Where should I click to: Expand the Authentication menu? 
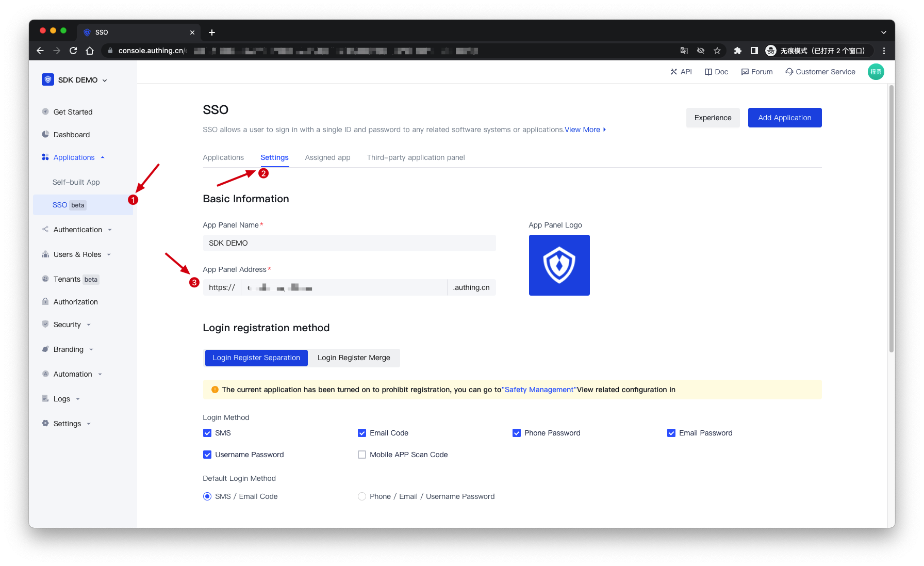tap(110, 230)
